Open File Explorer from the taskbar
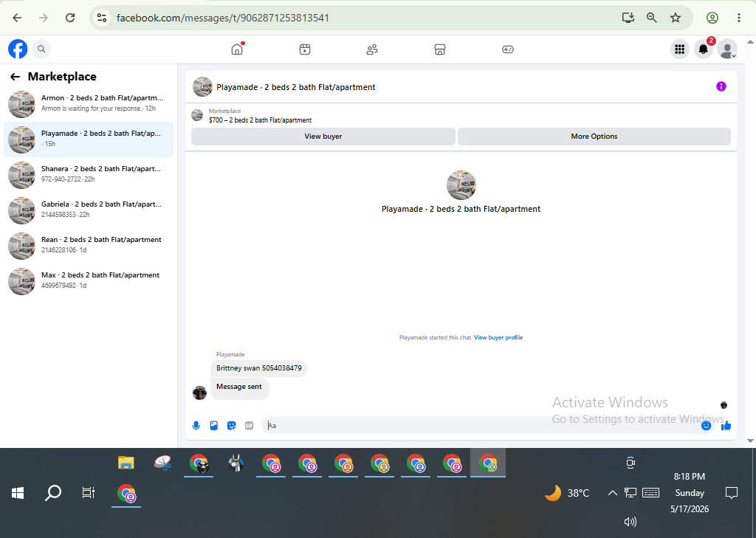 tap(126, 463)
